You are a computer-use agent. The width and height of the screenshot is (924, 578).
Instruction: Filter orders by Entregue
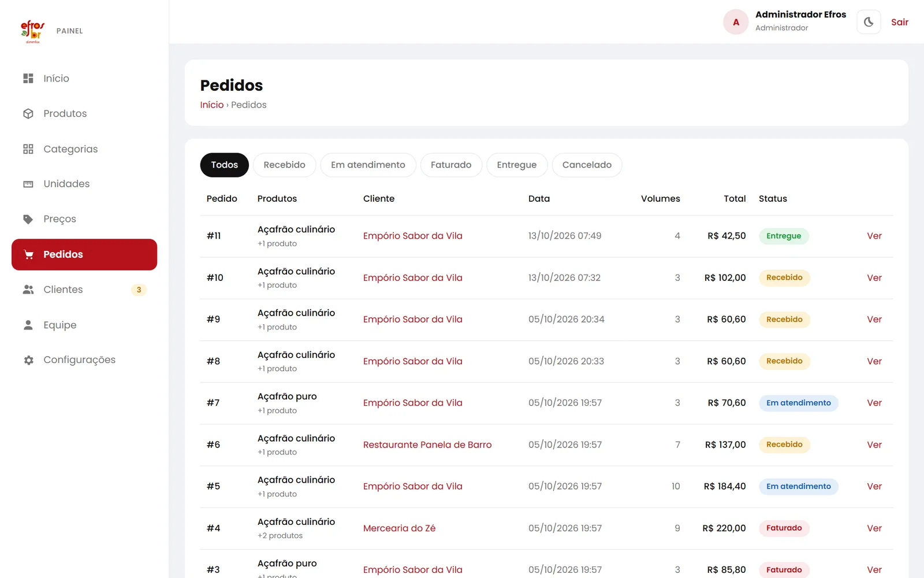[x=517, y=165]
